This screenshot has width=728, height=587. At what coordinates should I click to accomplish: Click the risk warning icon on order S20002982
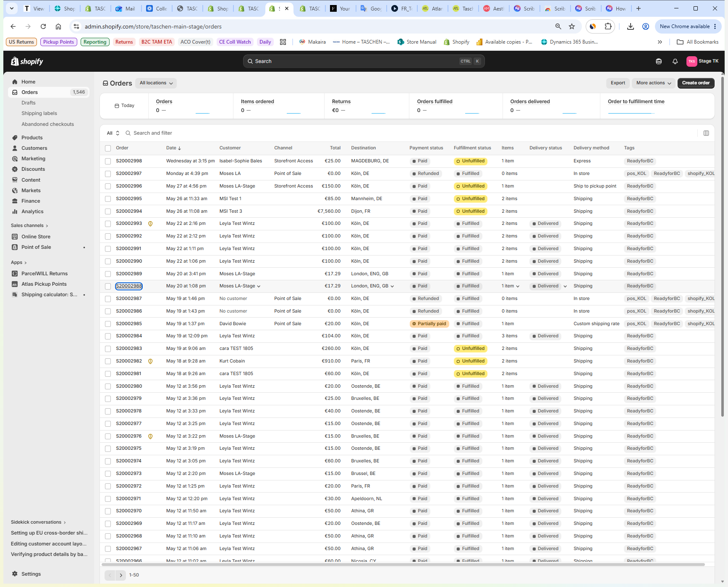pyautogui.click(x=150, y=361)
